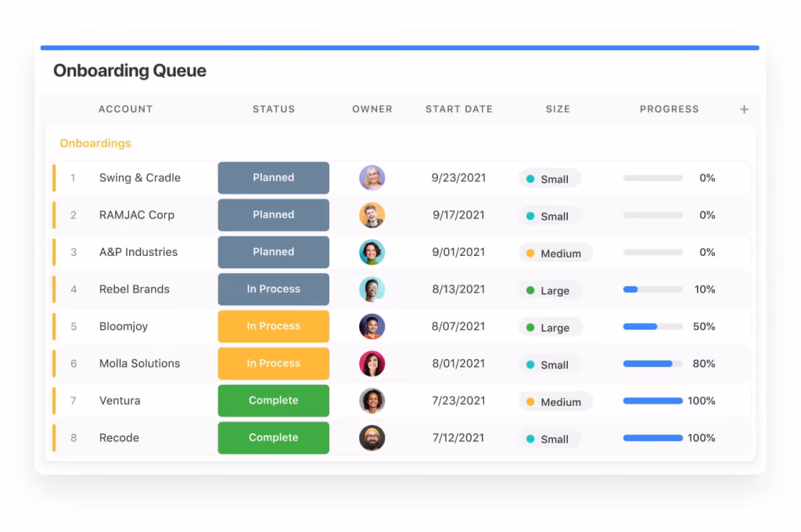Open the Planned status for Swing & Cradle
Screen dimensions: 801x532
coord(273,178)
